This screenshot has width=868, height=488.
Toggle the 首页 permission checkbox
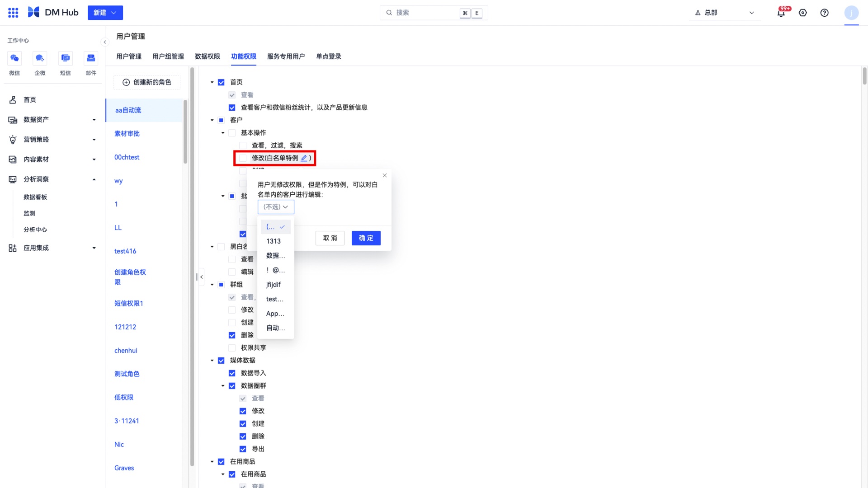click(221, 82)
